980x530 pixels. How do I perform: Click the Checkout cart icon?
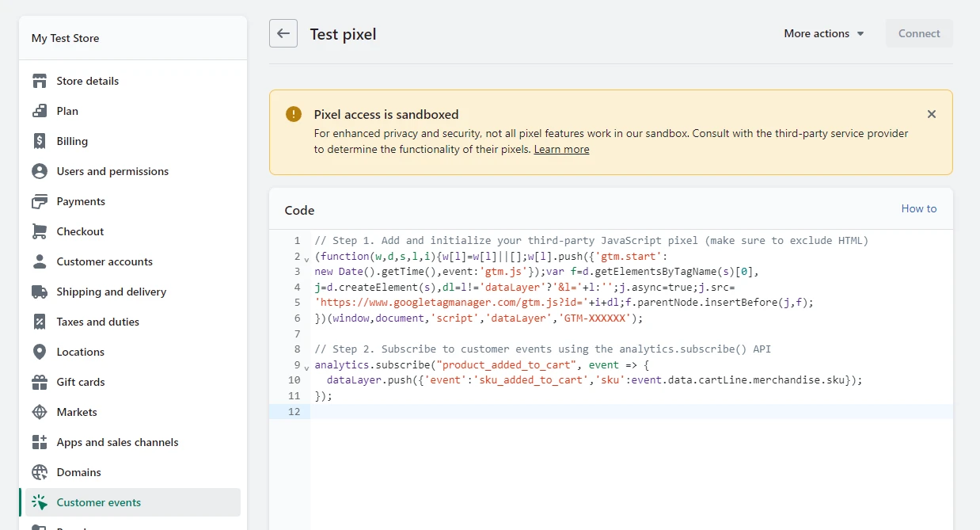point(40,231)
